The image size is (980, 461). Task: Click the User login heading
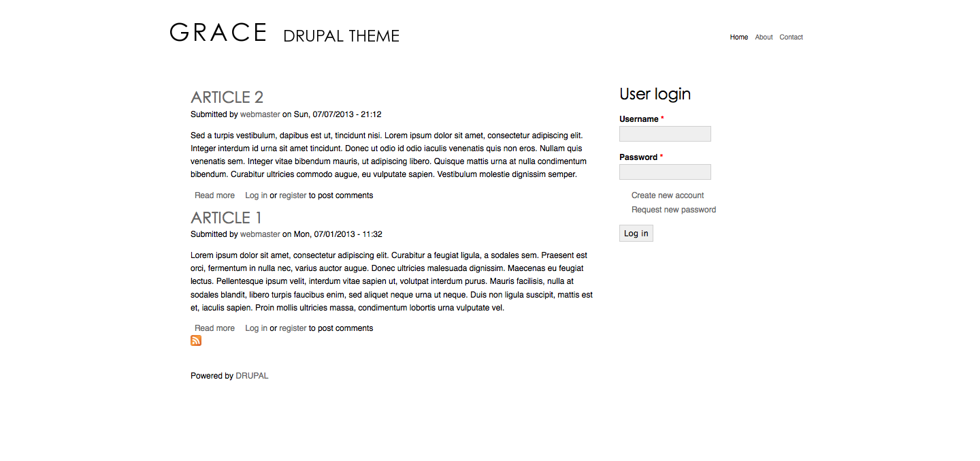click(x=655, y=94)
